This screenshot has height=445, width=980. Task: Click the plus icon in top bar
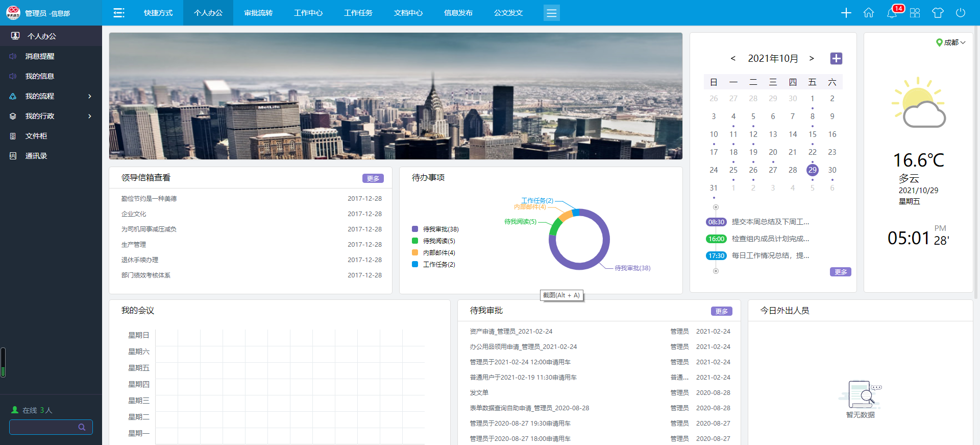pyautogui.click(x=846, y=13)
